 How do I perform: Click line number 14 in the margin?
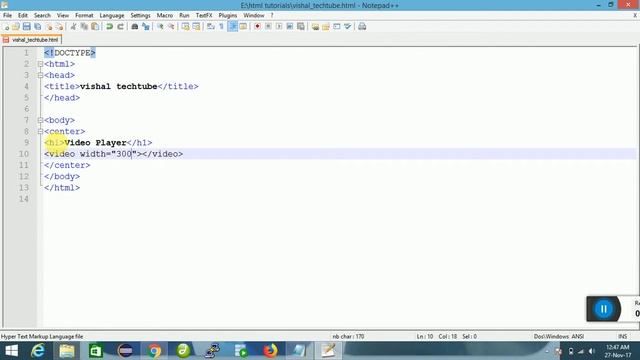point(24,199)
